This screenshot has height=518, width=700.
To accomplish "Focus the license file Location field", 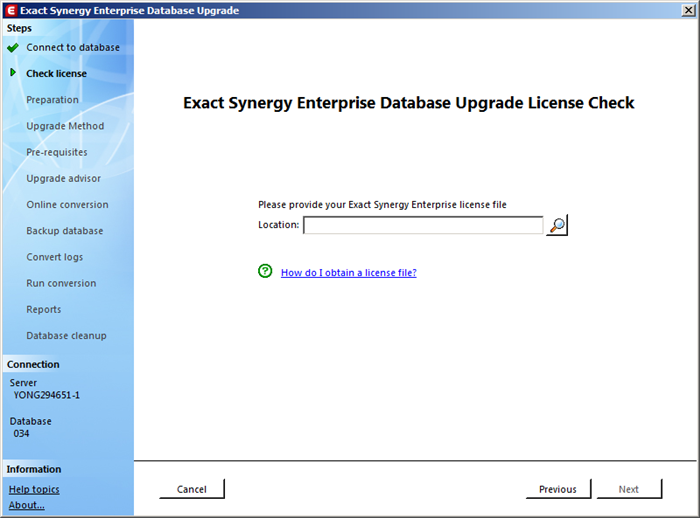I will pyautogui.click(x=423, y=225).
